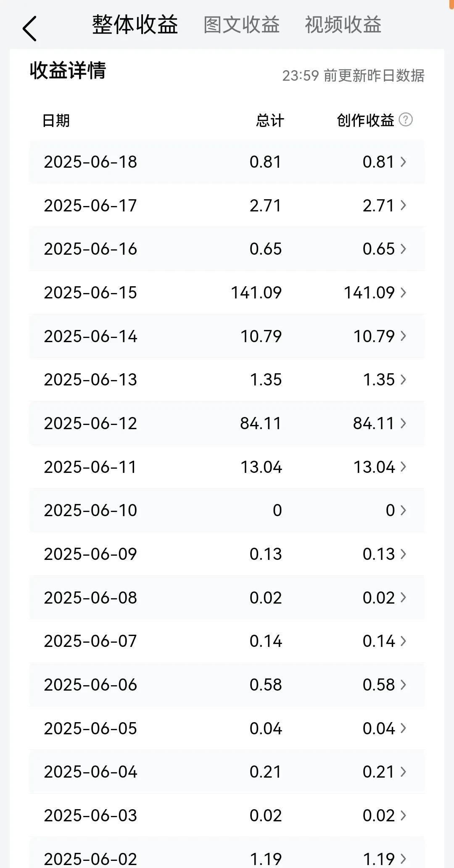Open the 2025-06-04 date row
Image resolution: width=454 pixels, height=868 pixels.
coord(227,772)
